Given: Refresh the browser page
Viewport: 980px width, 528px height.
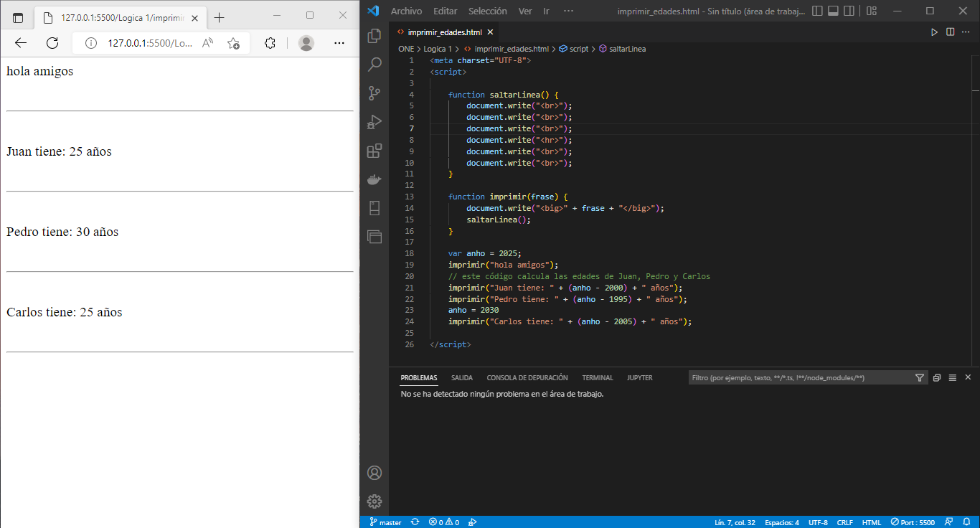Looking at the screenshot, I should click(52, 43).
